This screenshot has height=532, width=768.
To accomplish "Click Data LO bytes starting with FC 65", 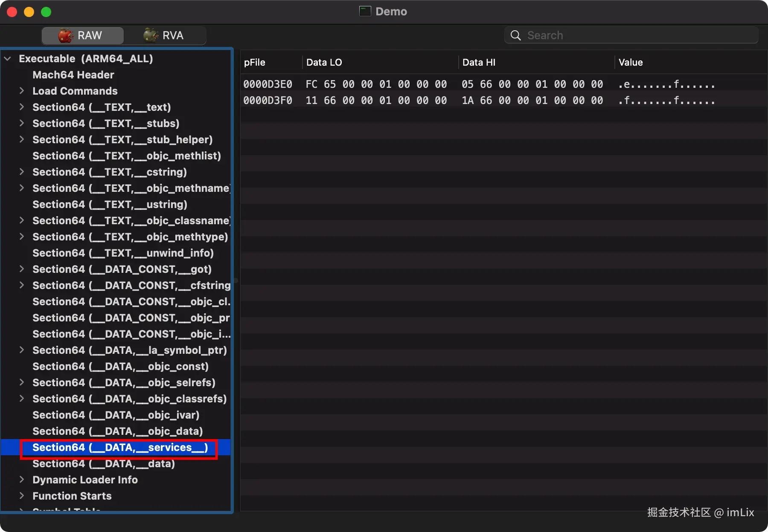I will point(376,84).
